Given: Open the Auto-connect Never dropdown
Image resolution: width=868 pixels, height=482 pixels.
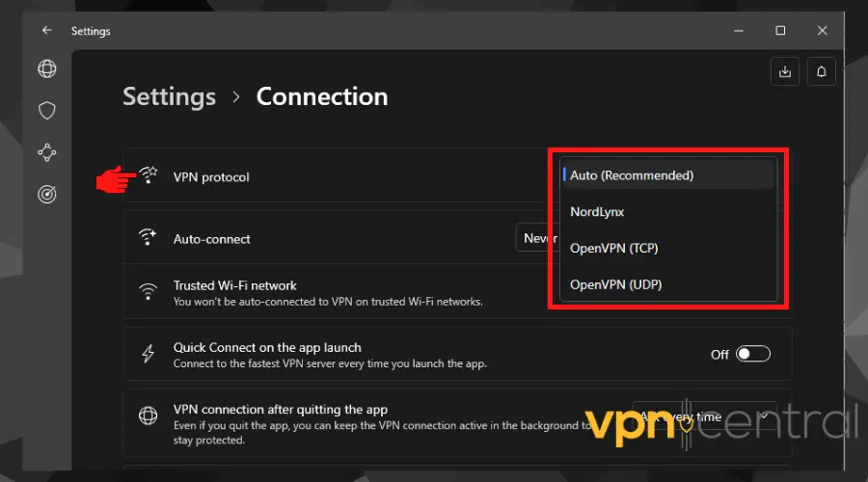Looking at the screenshot, I should pos(537,238).
